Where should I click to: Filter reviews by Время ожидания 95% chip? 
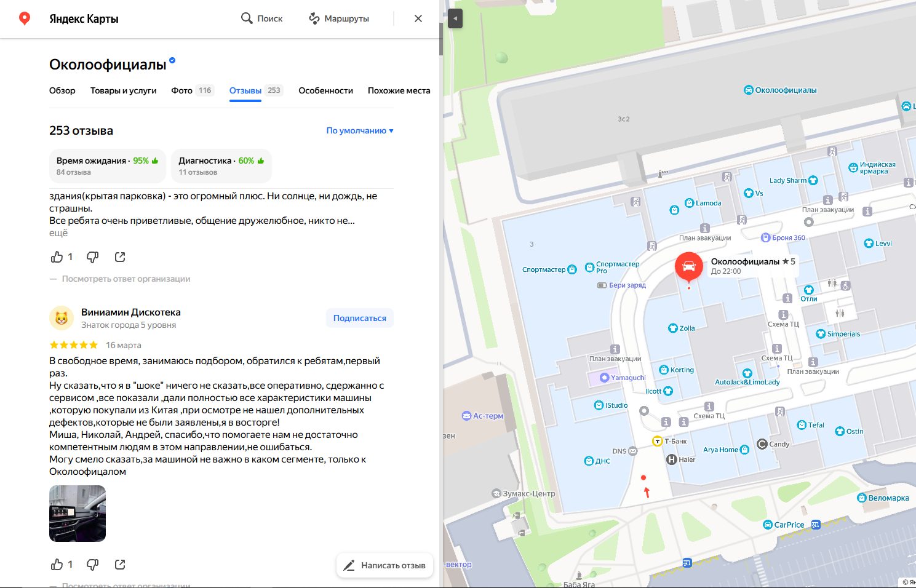pyautogui.click(x=108, y=166)
